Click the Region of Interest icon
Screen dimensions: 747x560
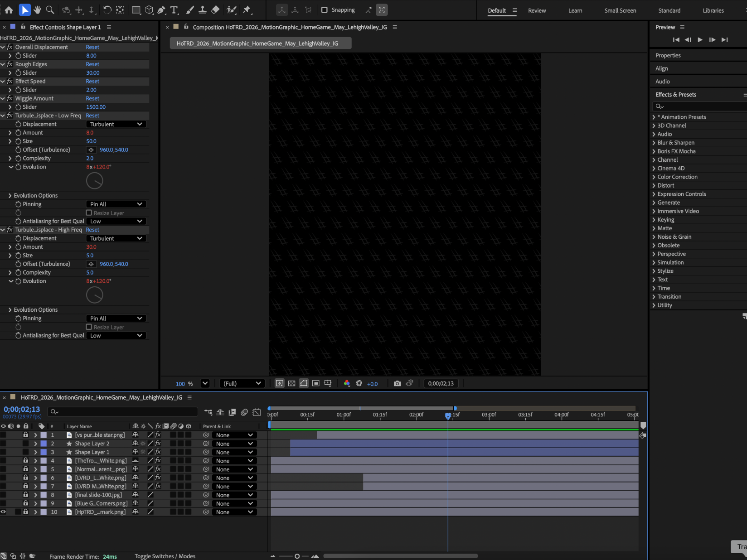pos(316,383)
